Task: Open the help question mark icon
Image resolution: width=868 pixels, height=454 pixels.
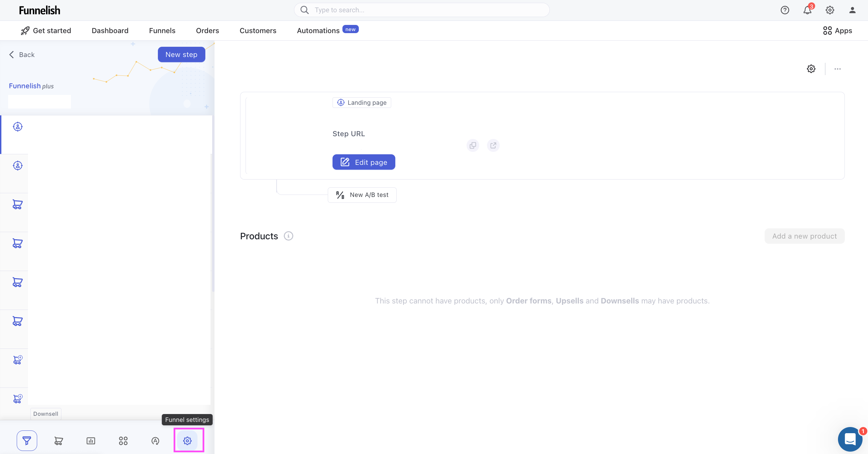Action: click(x=785, y=10)
